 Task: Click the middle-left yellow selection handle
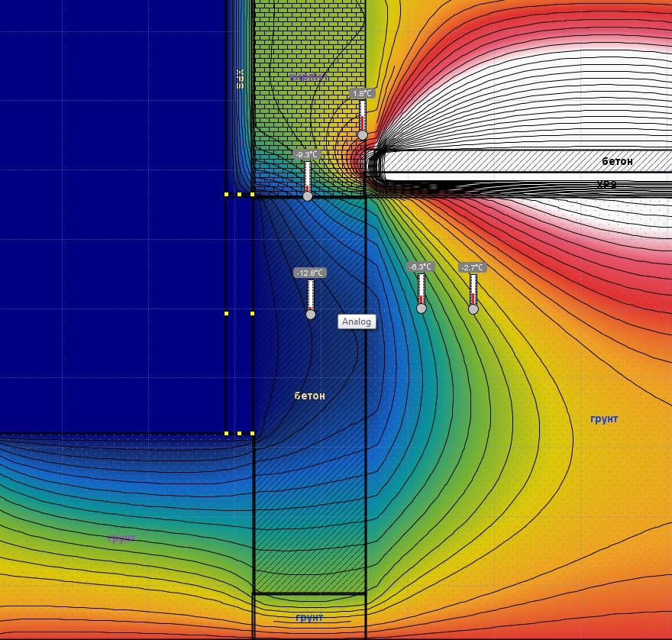pos(226,314)
